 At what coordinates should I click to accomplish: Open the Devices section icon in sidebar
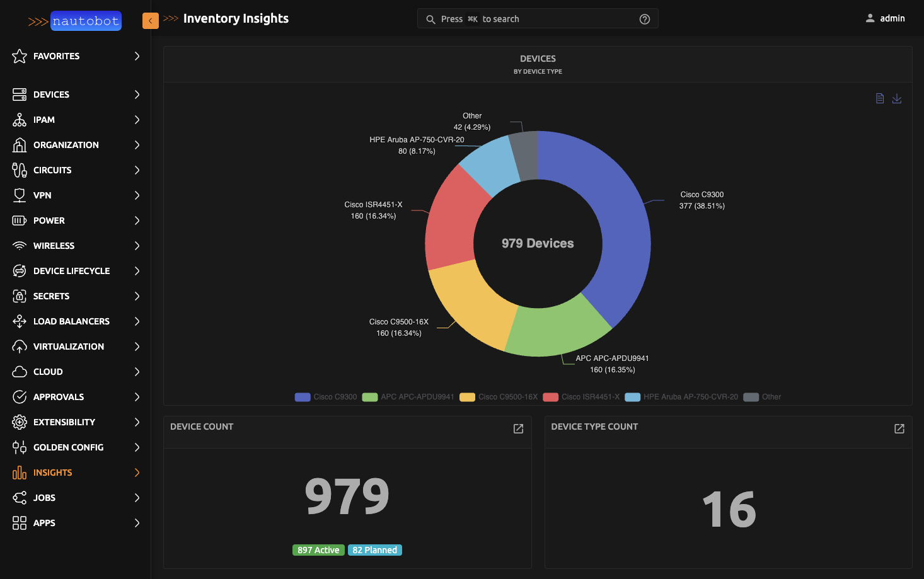coord(20,95)
